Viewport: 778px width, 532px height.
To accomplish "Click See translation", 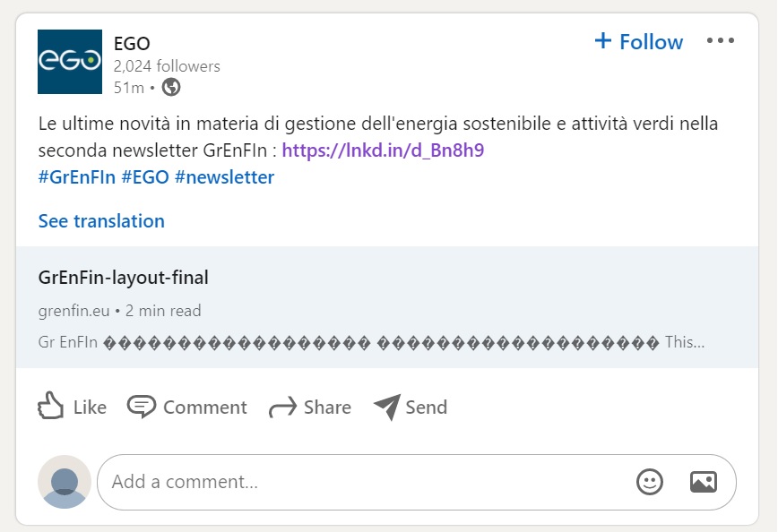I will 101,221.
